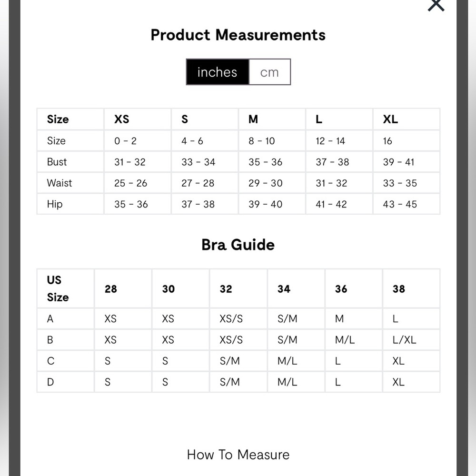Click the Waist row label
Screen dimensions: 476x476
(59, 183)
